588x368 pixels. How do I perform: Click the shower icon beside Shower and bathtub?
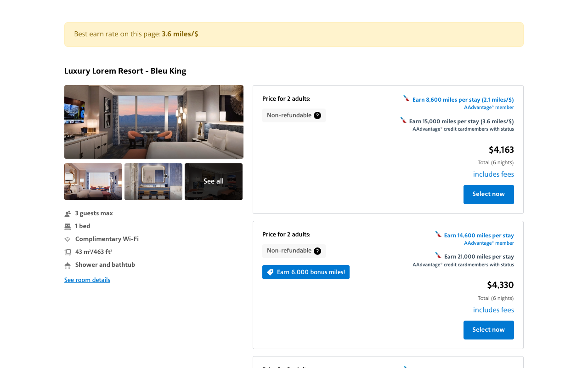(x=68, y=265)
